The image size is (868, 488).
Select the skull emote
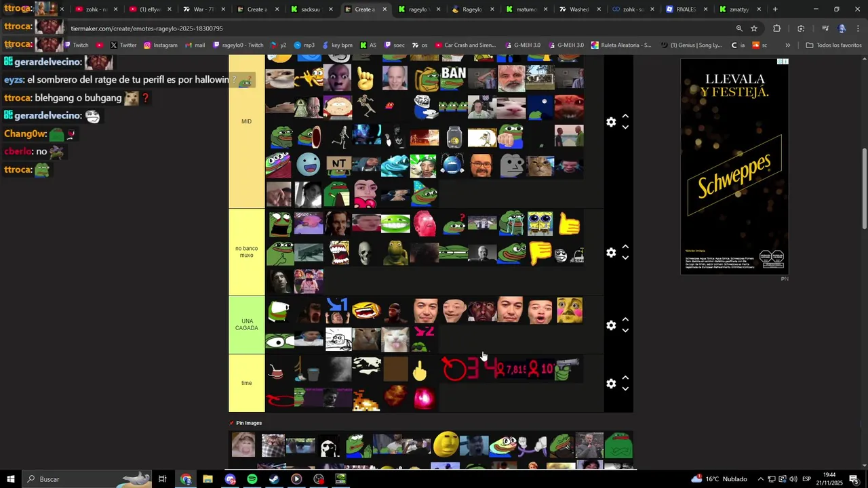[x=366, y=253]
